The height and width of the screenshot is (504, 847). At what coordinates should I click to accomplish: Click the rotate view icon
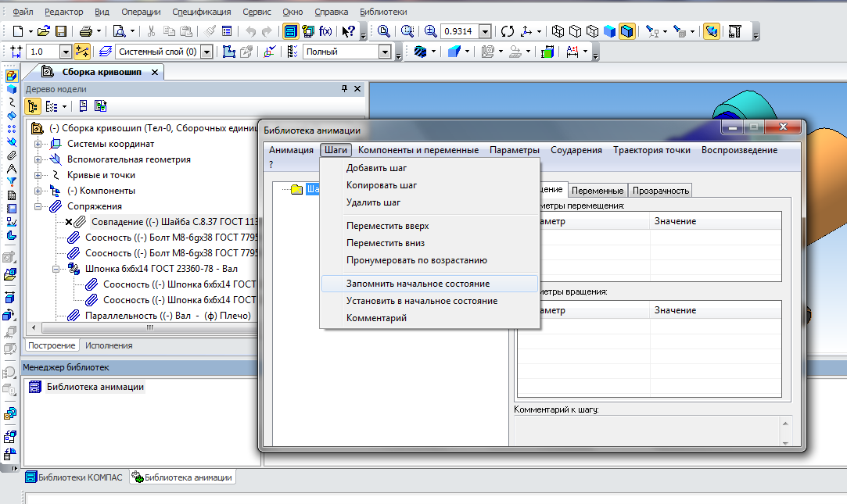coord(508,31)
